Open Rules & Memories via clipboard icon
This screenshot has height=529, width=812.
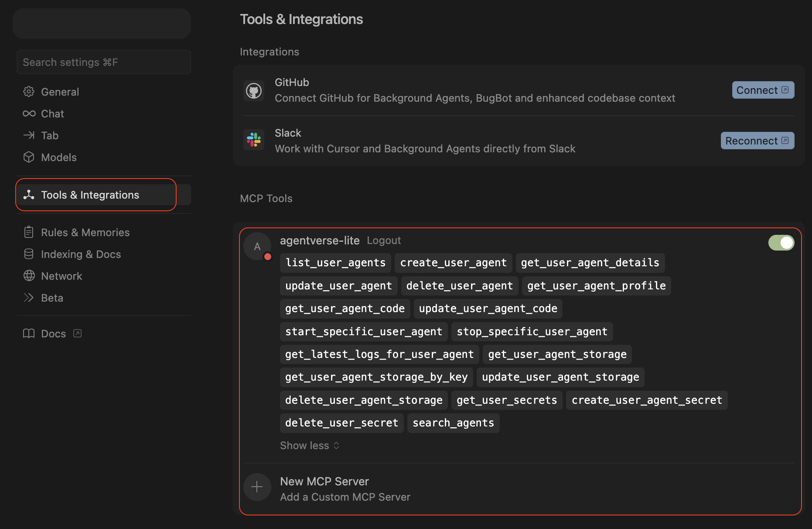coord(28,232)
